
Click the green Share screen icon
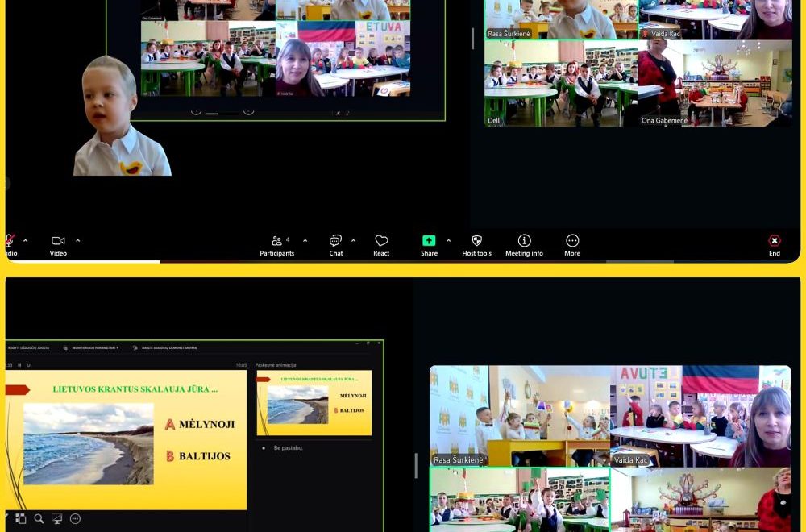tap(429, 240)
